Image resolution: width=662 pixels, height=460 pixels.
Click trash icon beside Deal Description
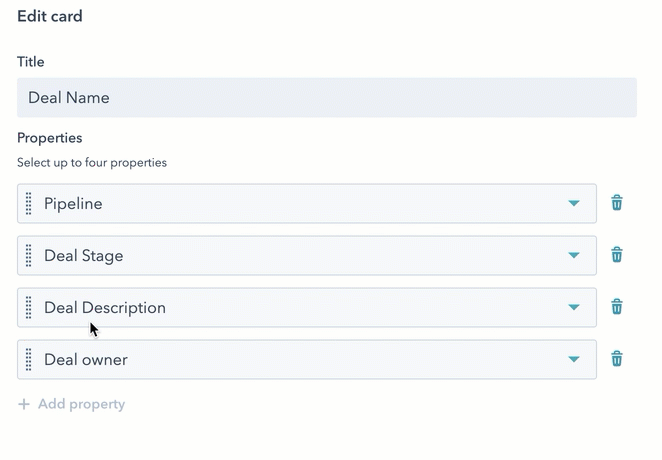click(x=617, y=307)
